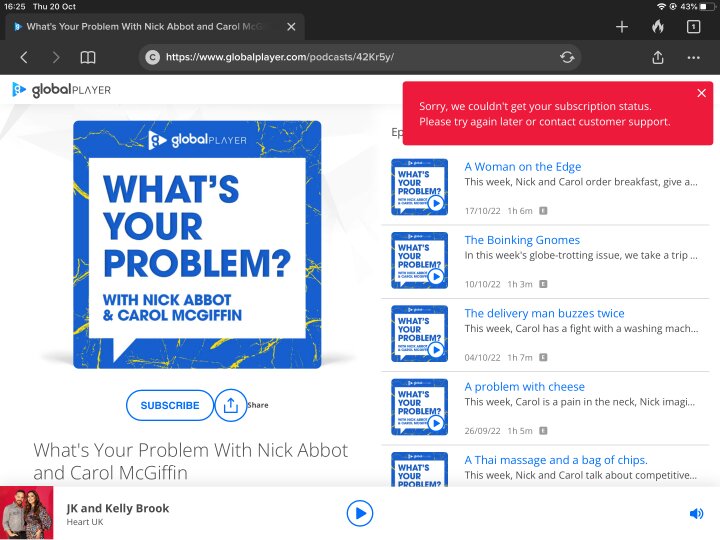Go forward using browser forward arrow

pos(56,57)
